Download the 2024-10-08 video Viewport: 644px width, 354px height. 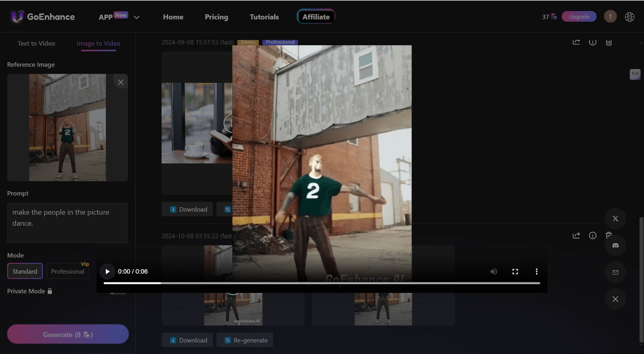point(187,340)
